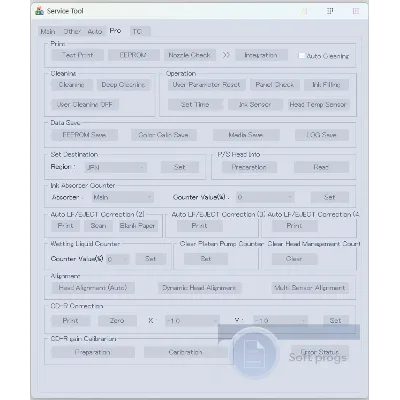This screenshot has width=400, height=400.
Task: Click Multi Sensor Alignment
Action: pyautogui.click(x=310, y=288)
